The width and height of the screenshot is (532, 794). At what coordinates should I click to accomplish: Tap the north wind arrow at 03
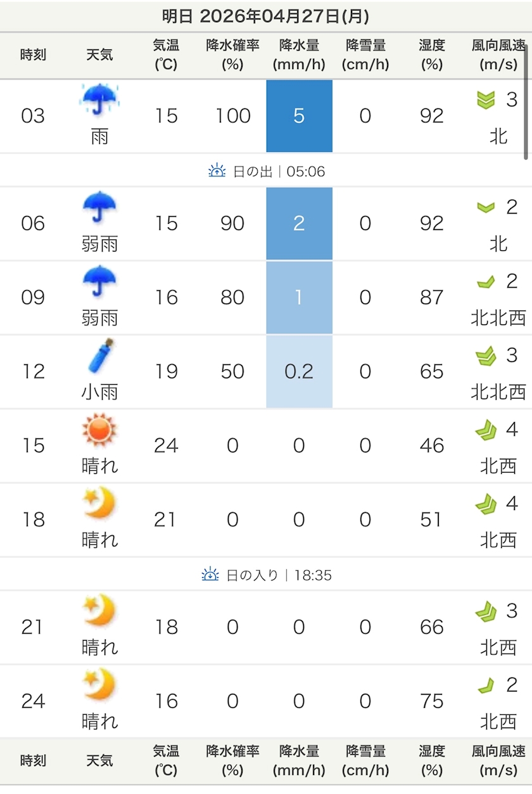[x=486, y=100]
